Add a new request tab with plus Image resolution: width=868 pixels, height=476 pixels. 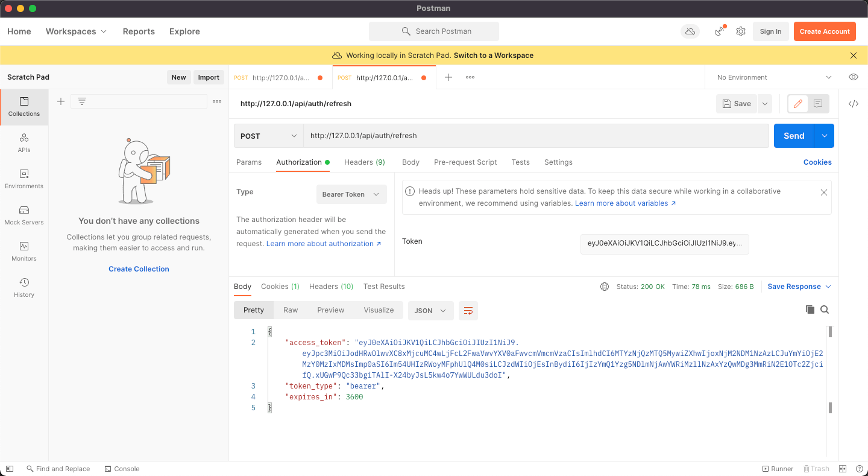(x=448, y=77)
